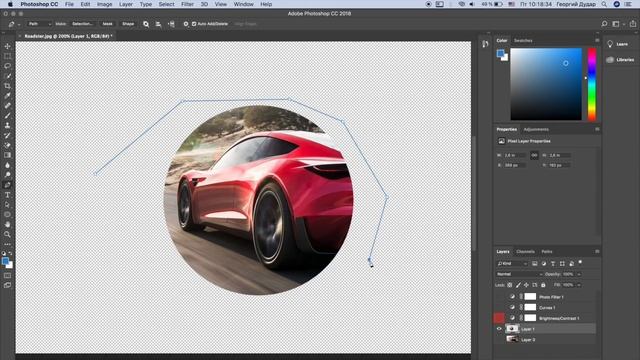This screenshot has height=360, width=640.
Task: Toggle Quick Mask mode icon
Action: coord(7,276)
